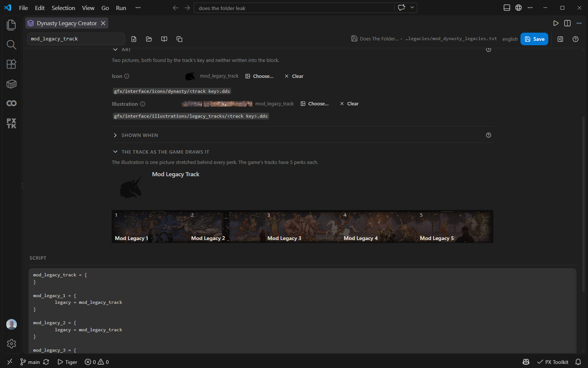588x368 pixels.
Task: Save the legacy track
Action: pos(534,39)
